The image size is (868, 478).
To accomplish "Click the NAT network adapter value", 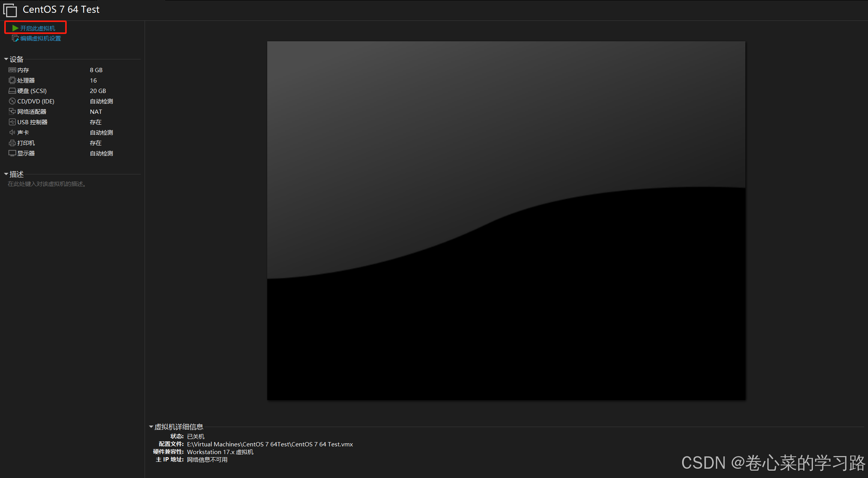I will click(96, 111).
